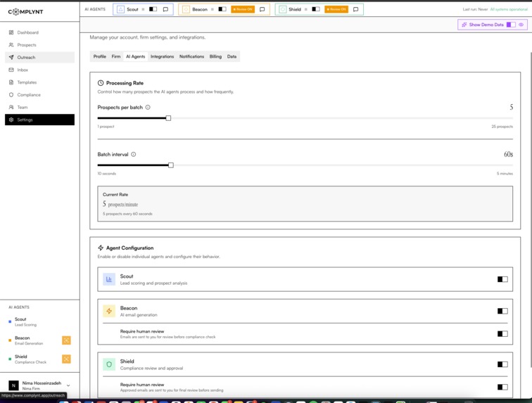Screen dimensions: 532x403
Task: Switch to the Firm tab
Action: 116,57
